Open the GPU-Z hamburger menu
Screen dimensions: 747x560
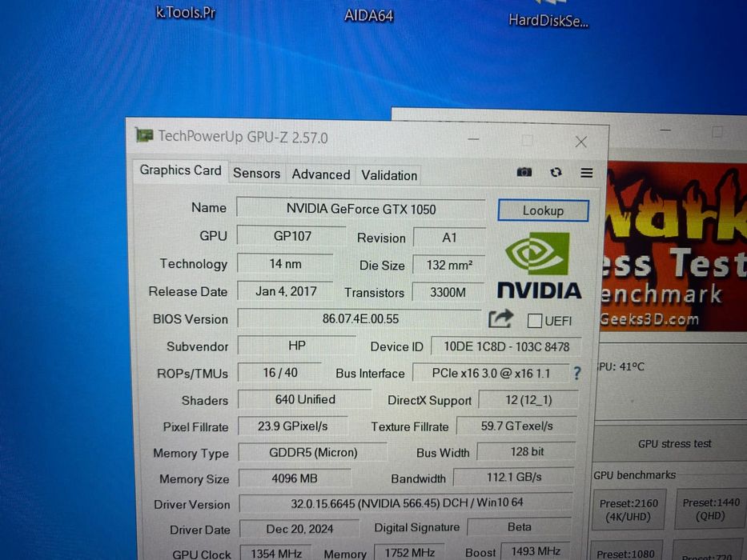(586, 173)
